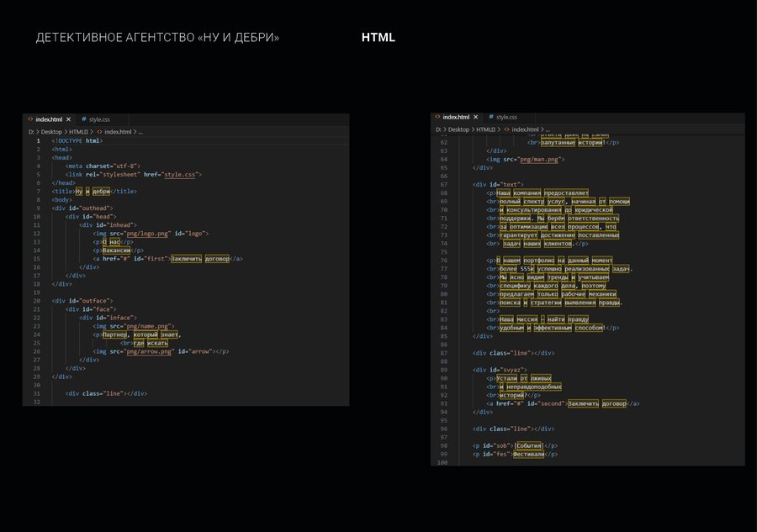757x532 pixels.
Task: Click Desktop breadcrumb in right editor
Action: click(x=458, y=129)
